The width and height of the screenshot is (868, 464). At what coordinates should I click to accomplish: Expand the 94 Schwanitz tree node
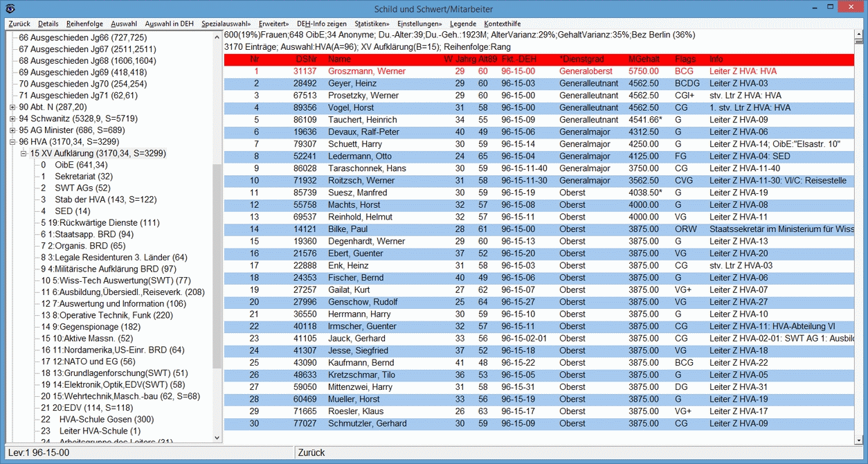[12, 119]
